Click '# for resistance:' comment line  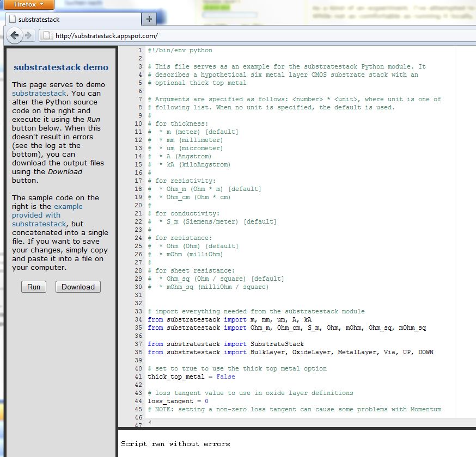coord(180,238)
